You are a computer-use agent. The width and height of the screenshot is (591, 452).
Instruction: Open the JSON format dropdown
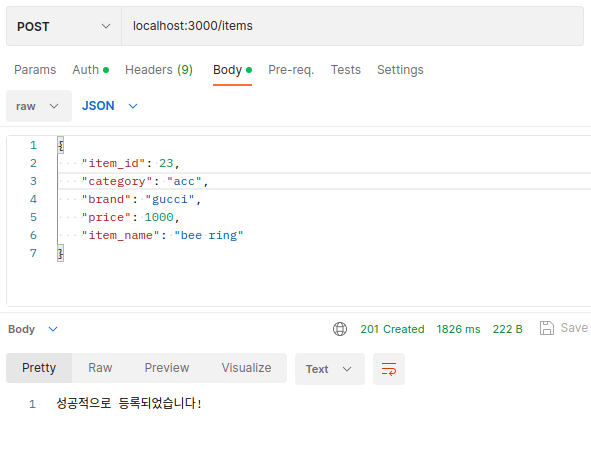110,106
